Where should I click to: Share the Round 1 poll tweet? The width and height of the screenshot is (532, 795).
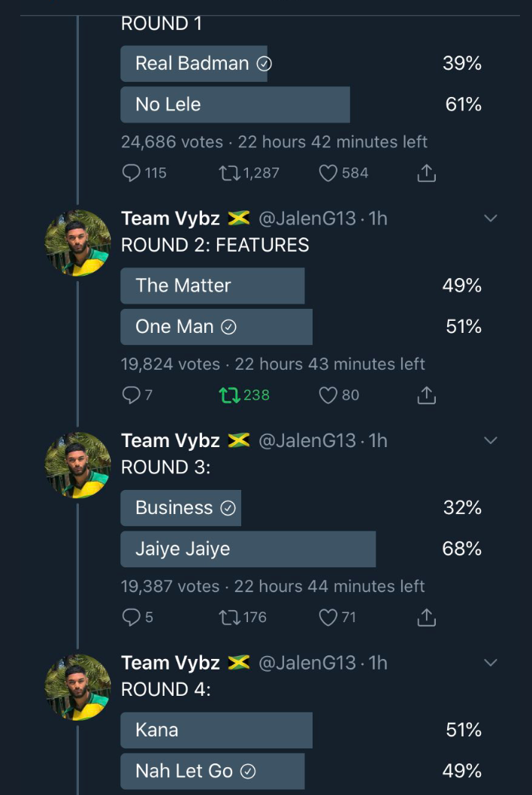click(x=426, y=173)
